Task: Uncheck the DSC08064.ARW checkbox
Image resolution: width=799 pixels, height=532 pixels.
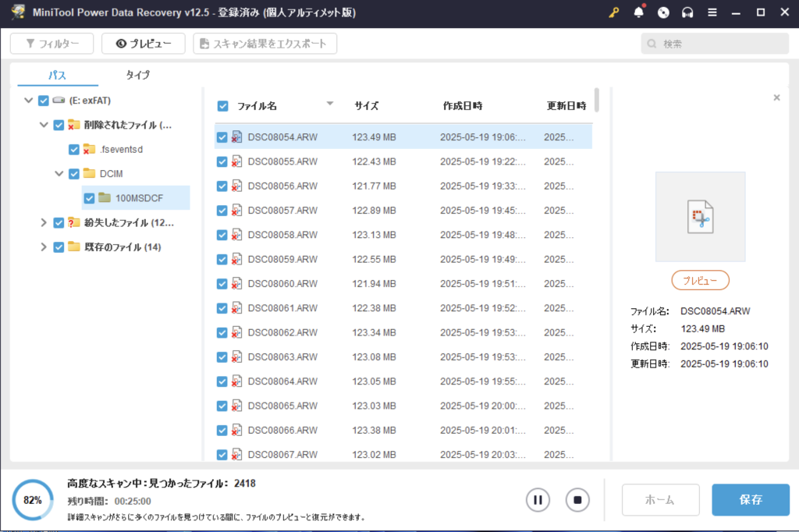Action: tap(222, 381)
